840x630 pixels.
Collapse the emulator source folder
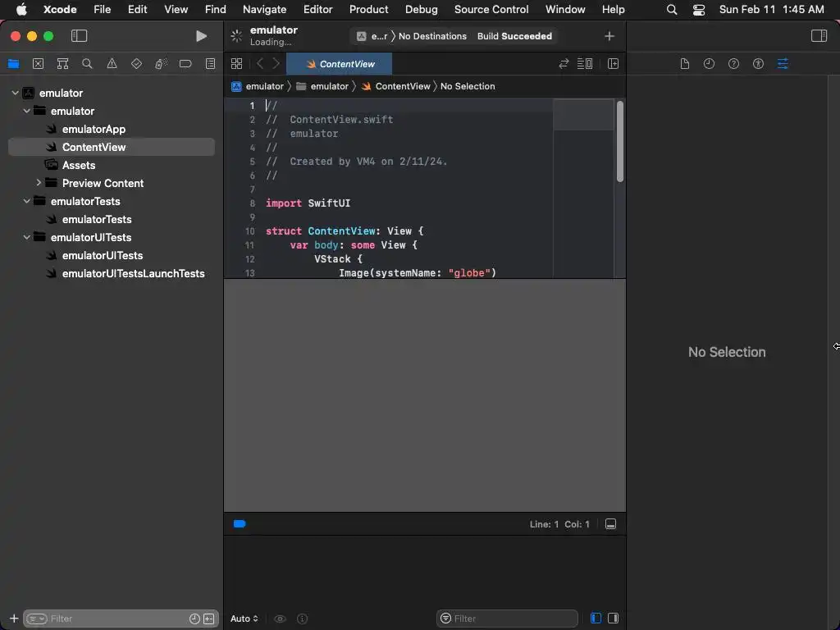pyautogui.click(x=27, y=111)
